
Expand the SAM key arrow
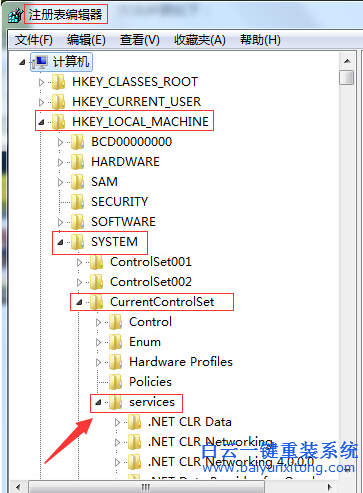pyautogui.click(x=60, y=183)
